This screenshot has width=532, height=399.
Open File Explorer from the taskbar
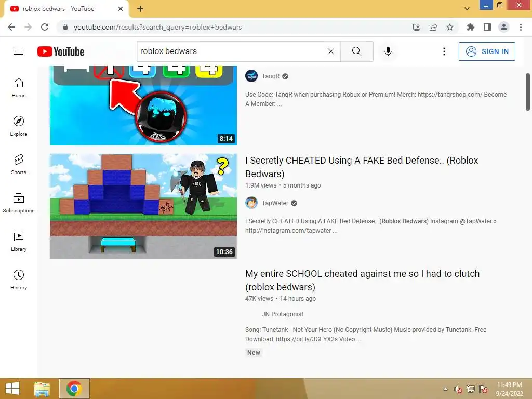(42, 389)
